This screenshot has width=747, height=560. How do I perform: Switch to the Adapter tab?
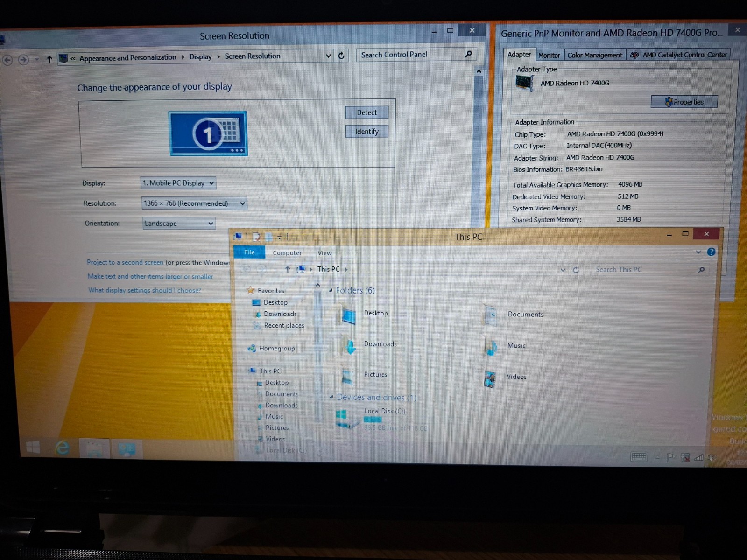(x=519, y=55)
